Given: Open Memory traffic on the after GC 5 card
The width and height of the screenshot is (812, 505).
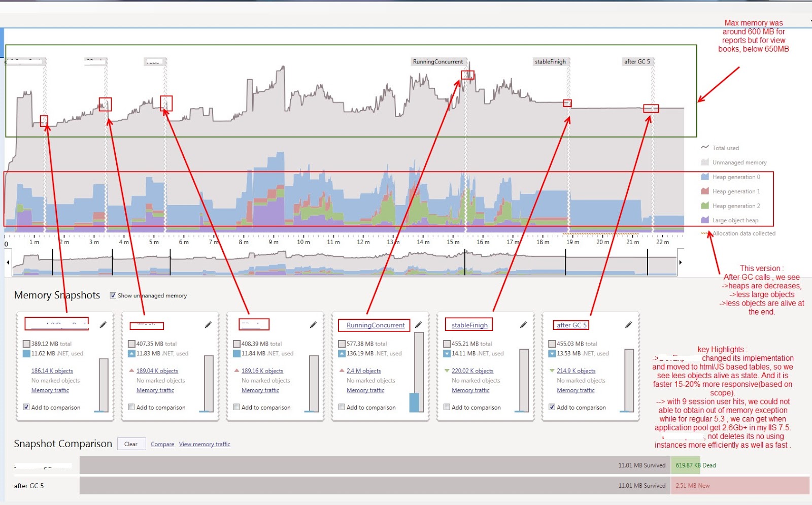Looking at the screenshot, I should click(x=576, y=390).
